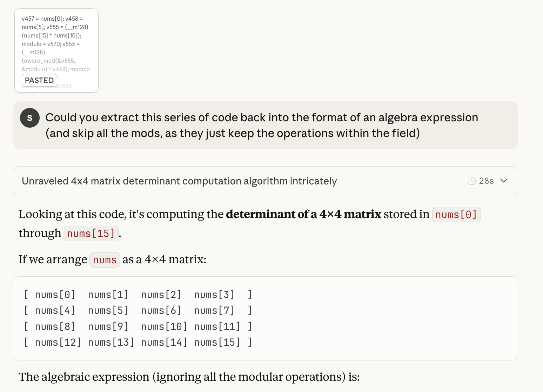Click nums[0] in the matrix code block

click(55, 295)
